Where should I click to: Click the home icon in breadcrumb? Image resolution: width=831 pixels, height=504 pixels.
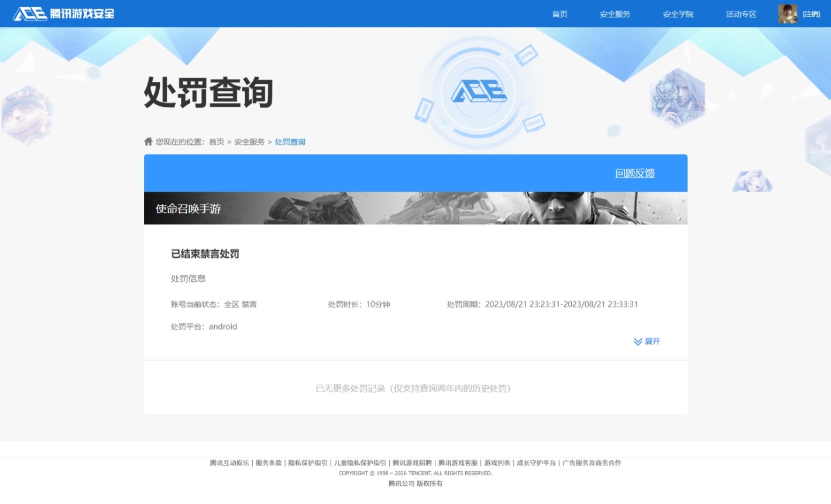(x=148, y=141)
